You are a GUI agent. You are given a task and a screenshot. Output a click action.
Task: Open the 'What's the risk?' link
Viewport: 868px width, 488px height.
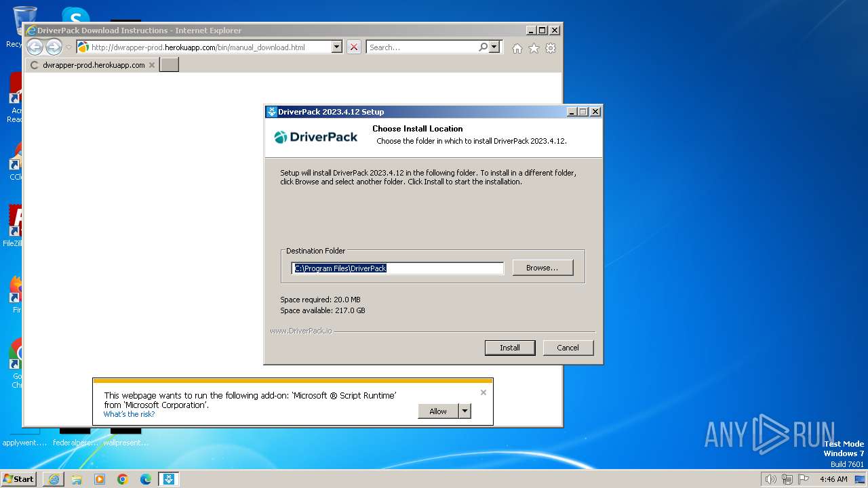click(x=129, y=414)
